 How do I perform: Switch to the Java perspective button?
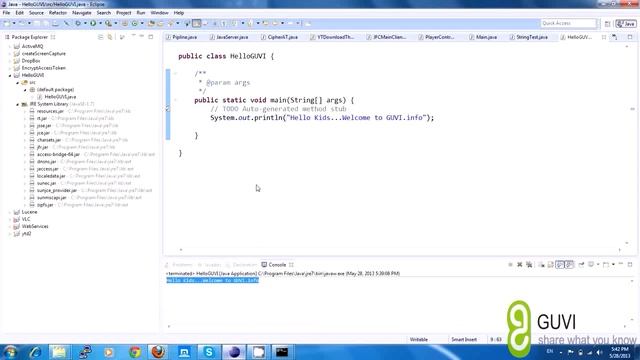[x=626, y=24]
